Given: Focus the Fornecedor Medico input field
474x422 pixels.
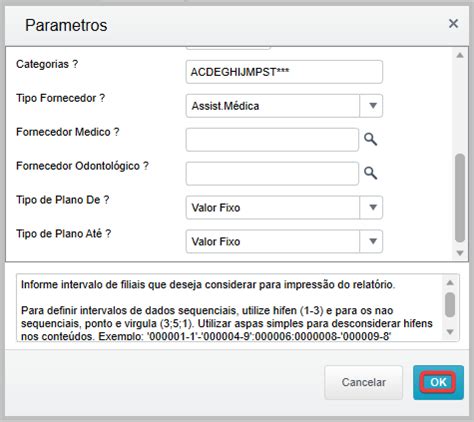Looking at the screenshot, I should pyautogui.click(x=272, y=140).
